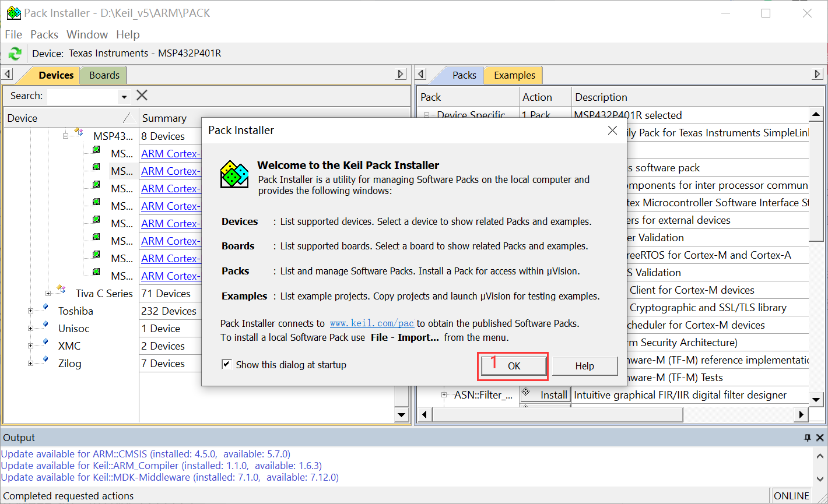Switch to the Boards tab

click(x=104, y=75)
